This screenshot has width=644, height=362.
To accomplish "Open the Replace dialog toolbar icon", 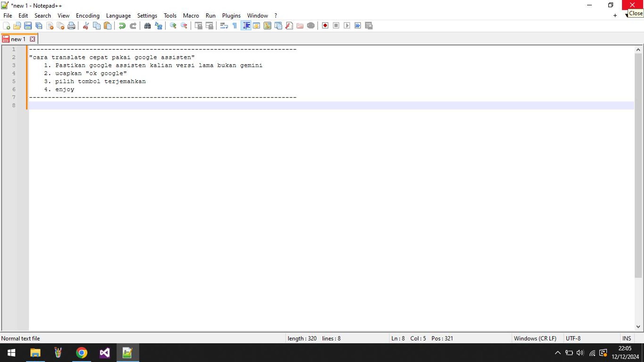I will [158, 26].
